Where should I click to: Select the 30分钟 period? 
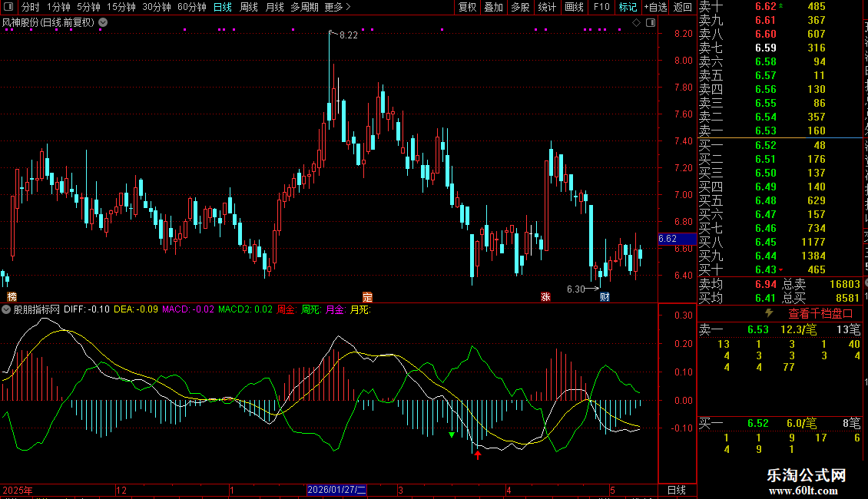157,7
